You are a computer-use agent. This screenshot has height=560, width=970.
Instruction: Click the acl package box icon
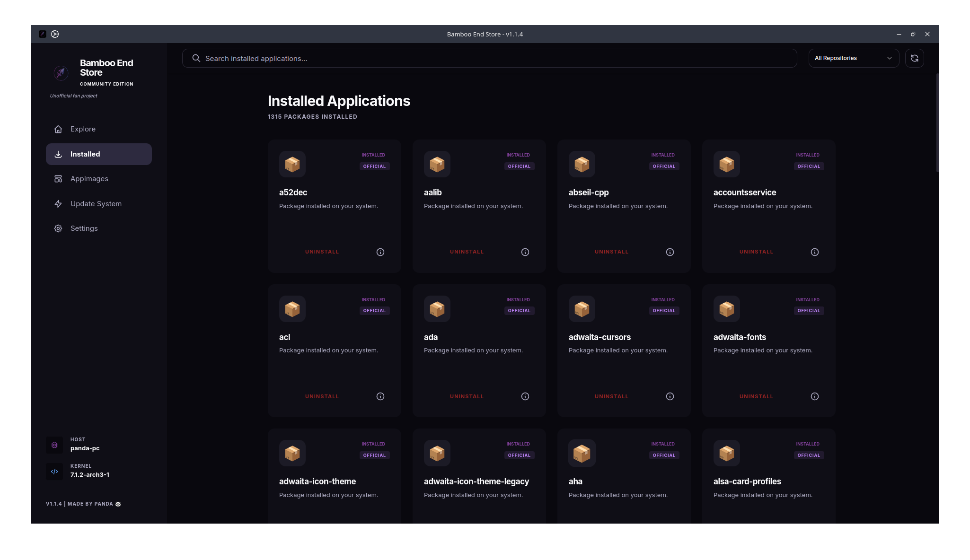[292, 309]
